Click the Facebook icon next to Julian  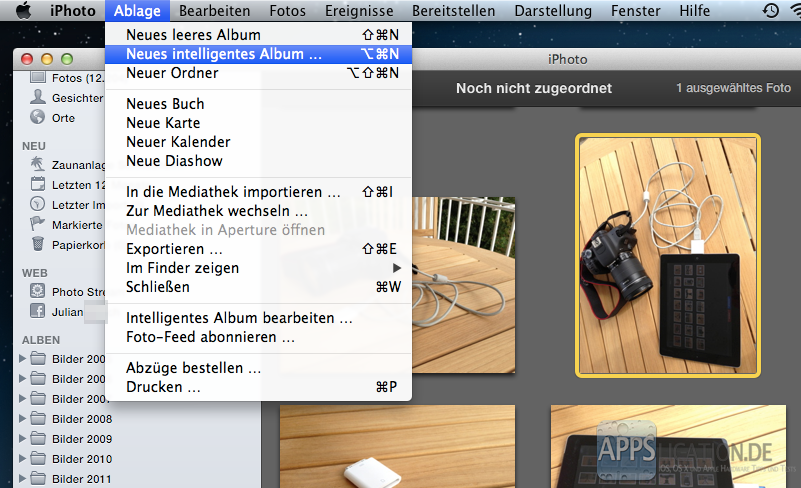37,311
